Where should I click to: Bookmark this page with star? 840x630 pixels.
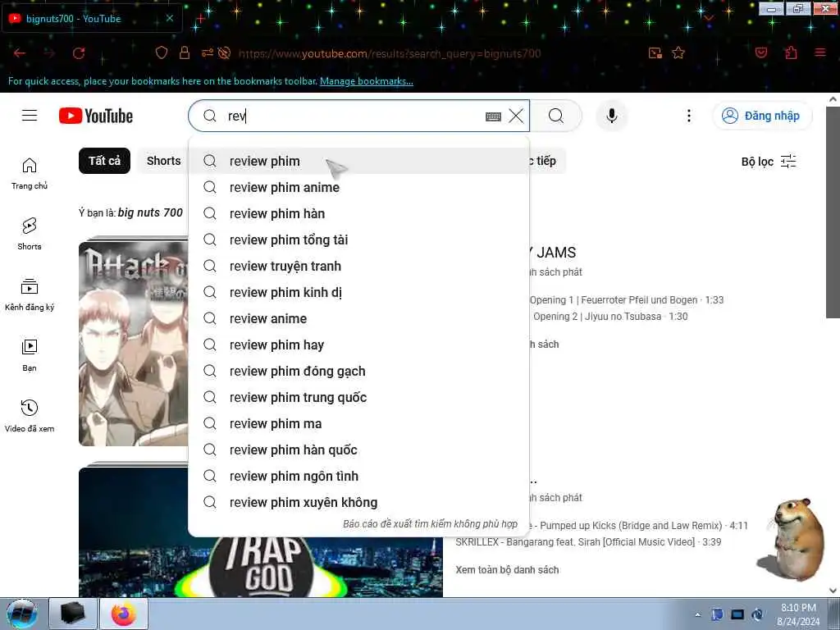678,53
